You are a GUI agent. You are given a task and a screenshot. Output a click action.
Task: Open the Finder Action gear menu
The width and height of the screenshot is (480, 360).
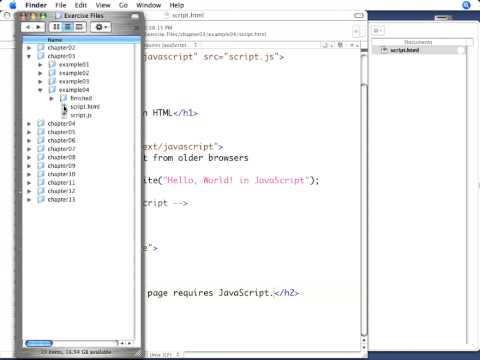101,27
